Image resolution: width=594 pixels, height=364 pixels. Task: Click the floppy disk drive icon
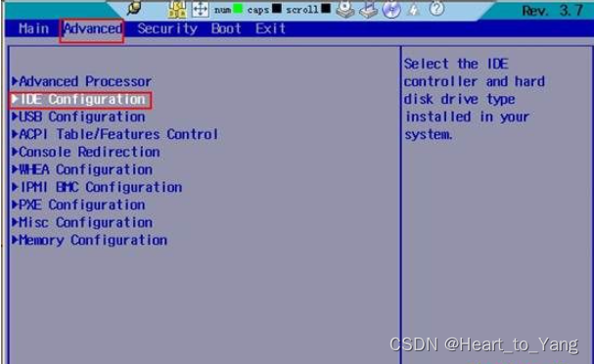pos(345,9)
